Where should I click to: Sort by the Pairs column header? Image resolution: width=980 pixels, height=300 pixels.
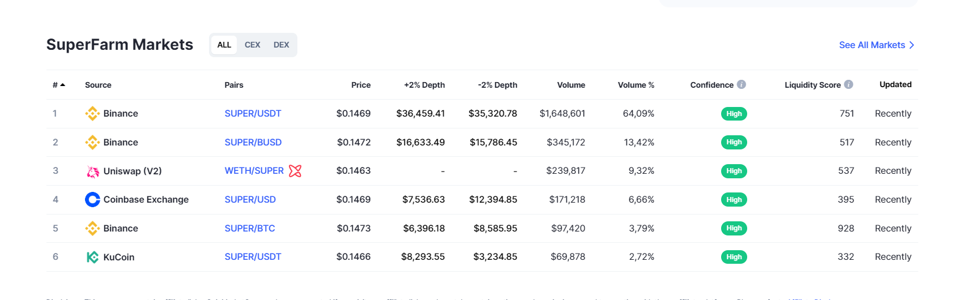tap(234, 85)
